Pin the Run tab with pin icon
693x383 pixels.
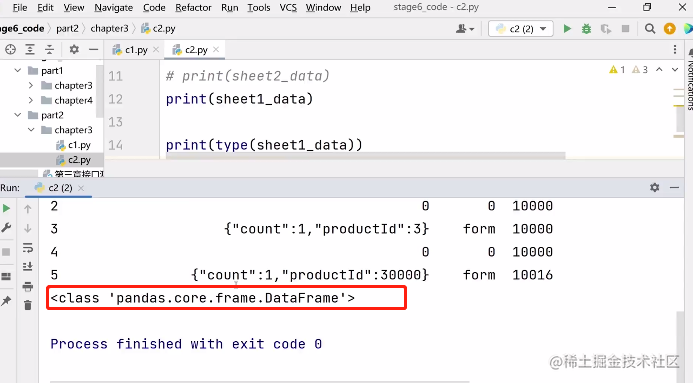(x=6, y=301)
